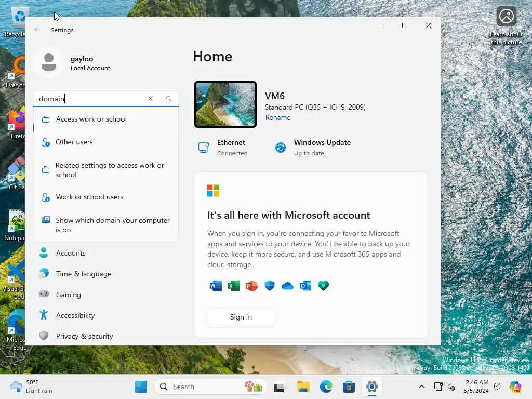
Task: Click the green Family Safety heart icon
Action: pos(323,286)
